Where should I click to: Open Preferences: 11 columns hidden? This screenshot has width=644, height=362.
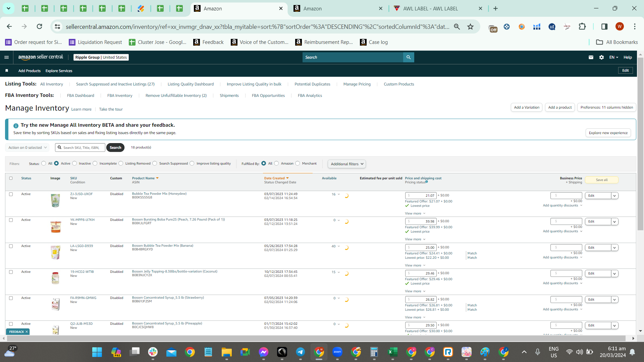pyautogui.click(x=607, y=107)
